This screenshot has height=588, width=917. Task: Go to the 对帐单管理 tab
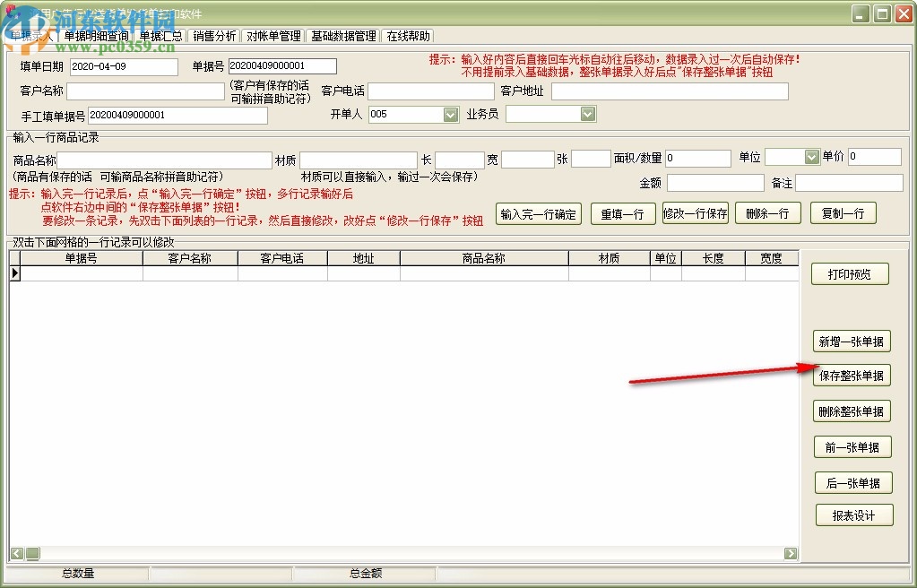273,36
